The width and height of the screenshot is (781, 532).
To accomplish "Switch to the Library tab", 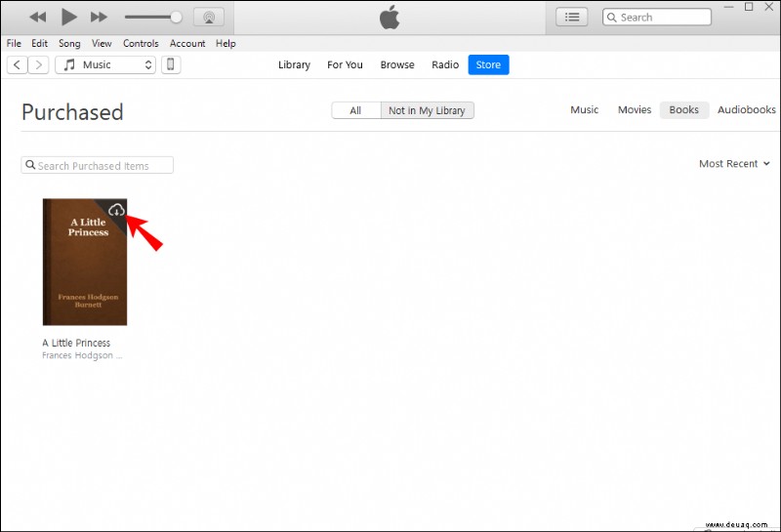I will coord(294,64).
